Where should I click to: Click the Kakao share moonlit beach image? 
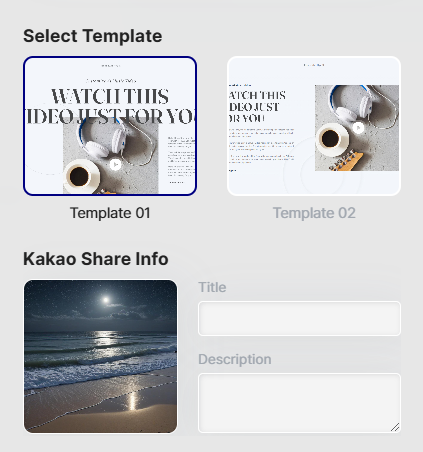[x=101, y=356]
